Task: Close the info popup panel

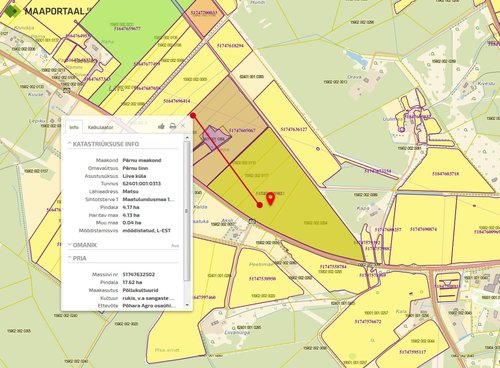Action: click(x=183, y=126)
